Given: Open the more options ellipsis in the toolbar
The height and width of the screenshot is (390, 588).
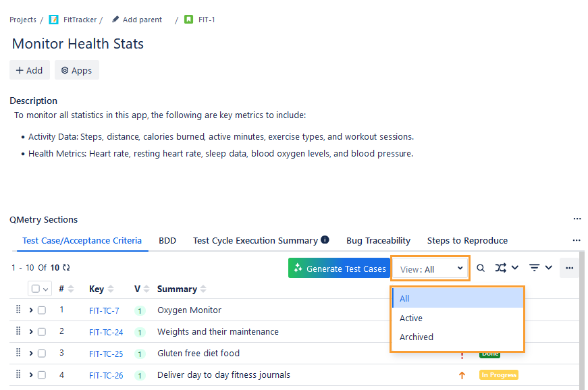Looking at the screenshot, I should (x=569, y=268).
